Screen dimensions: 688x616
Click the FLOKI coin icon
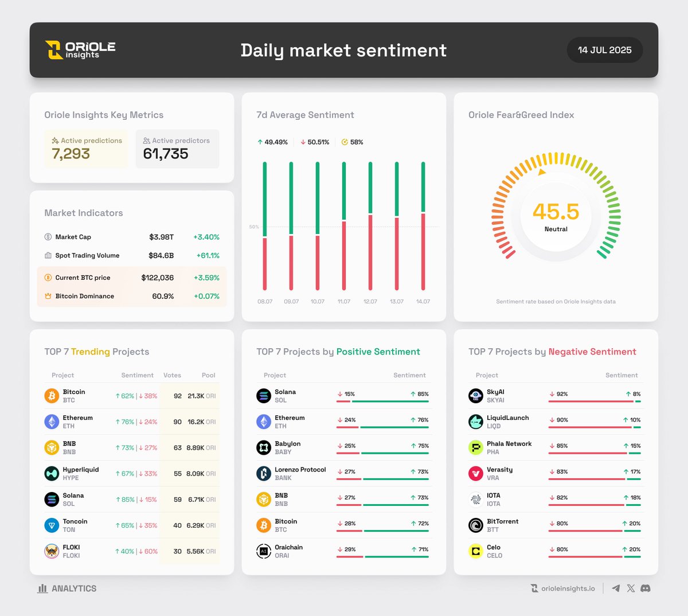52,551
